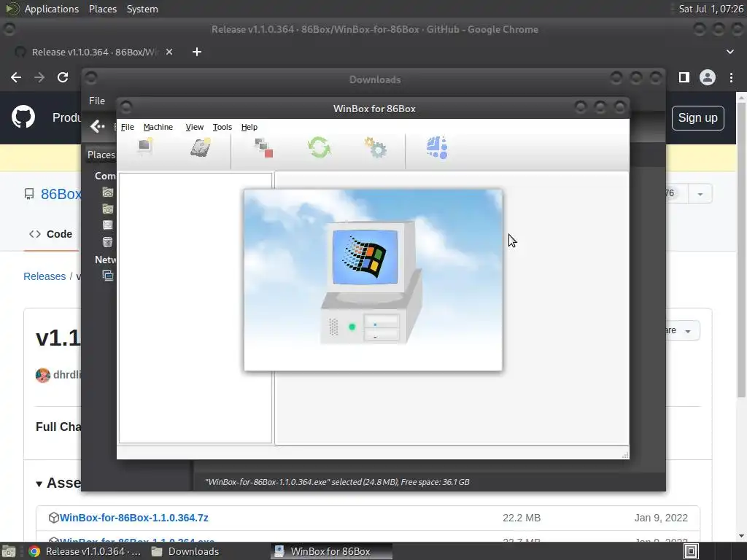The width and height of the screenshot is (747, 560).
Task: Open the Help menu
Action: point(249,127)
